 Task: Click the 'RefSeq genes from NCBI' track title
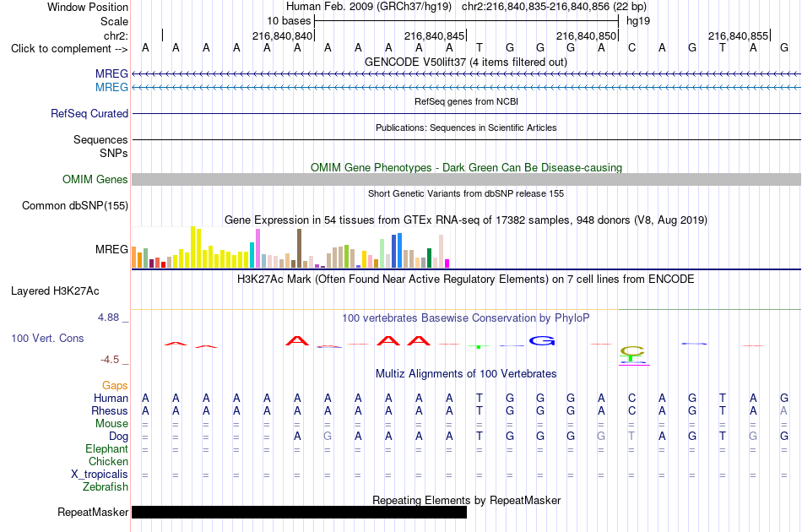point(467,101)
